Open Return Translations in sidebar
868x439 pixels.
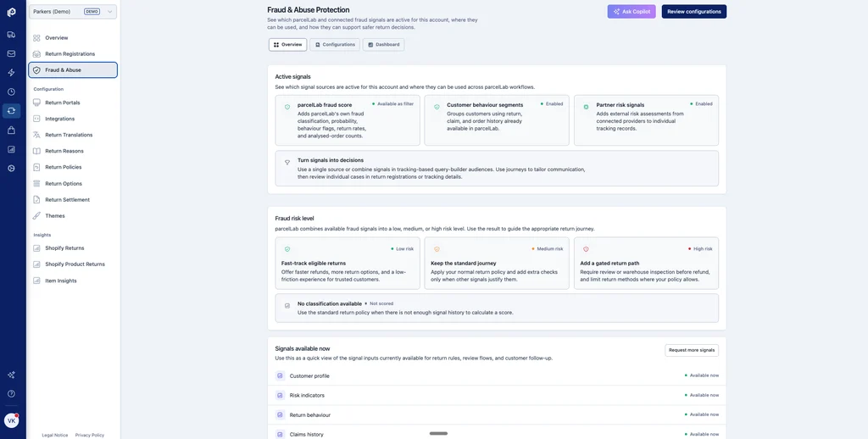coord(73,135)
